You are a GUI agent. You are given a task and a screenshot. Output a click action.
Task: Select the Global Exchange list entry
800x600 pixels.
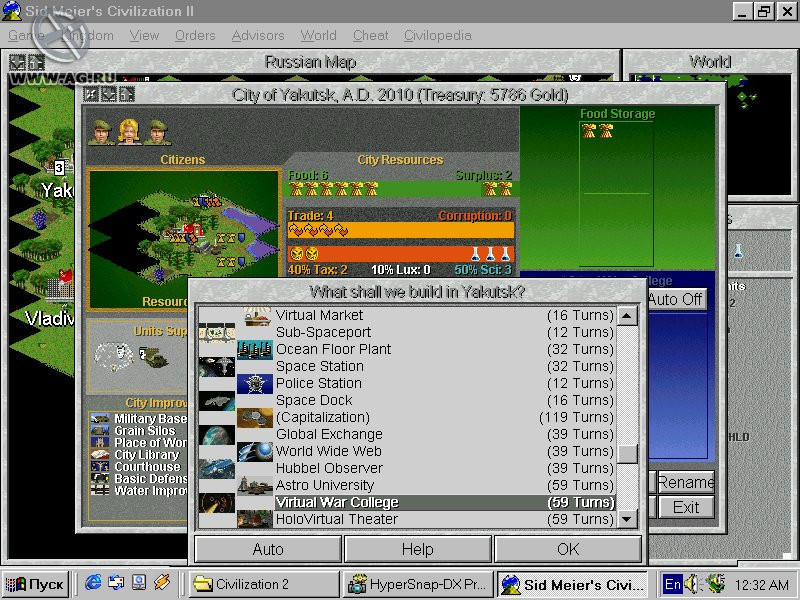(x=445, y=435)
